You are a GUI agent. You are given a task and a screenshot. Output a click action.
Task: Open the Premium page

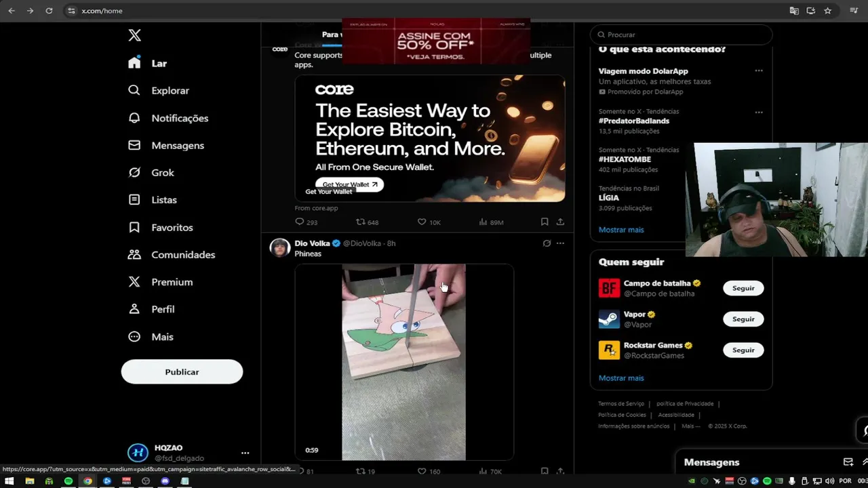pos(161,282)
